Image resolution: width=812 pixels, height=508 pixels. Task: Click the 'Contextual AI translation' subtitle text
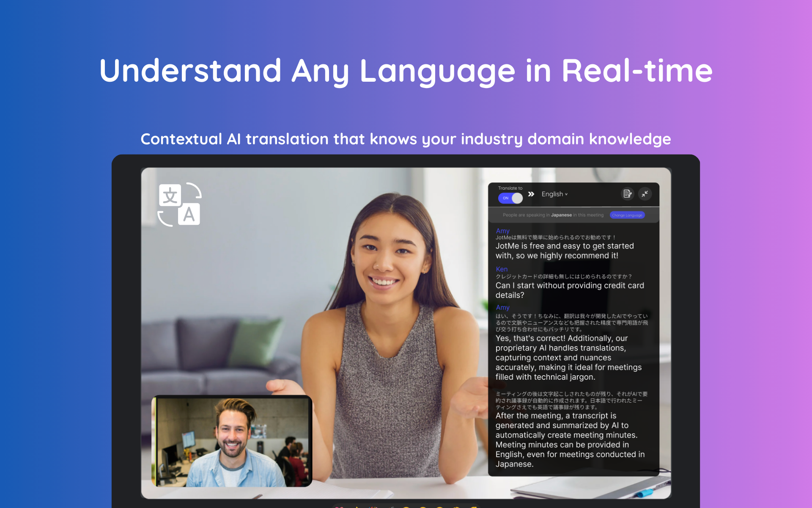406,139
